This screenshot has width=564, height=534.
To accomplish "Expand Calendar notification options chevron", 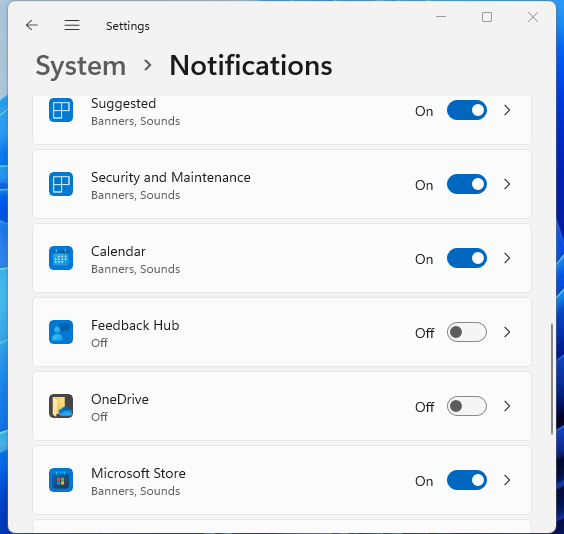I will tap(507, 258).
